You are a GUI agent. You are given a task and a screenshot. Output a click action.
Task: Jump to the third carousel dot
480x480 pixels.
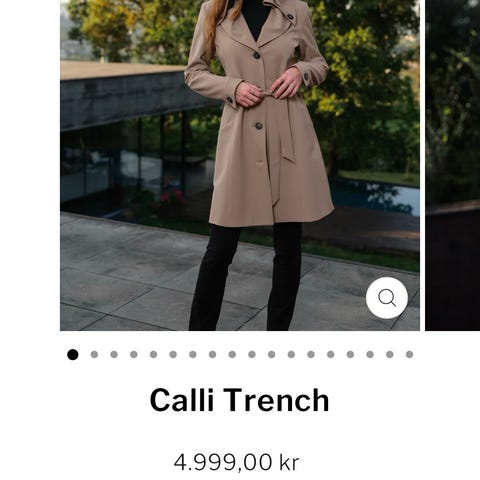tap(114, 354)
